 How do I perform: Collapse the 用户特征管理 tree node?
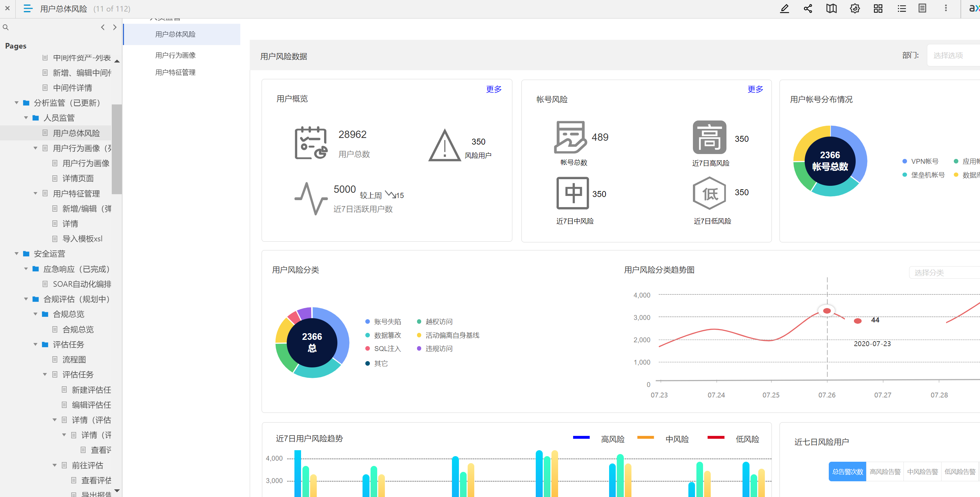coord(35,193)
